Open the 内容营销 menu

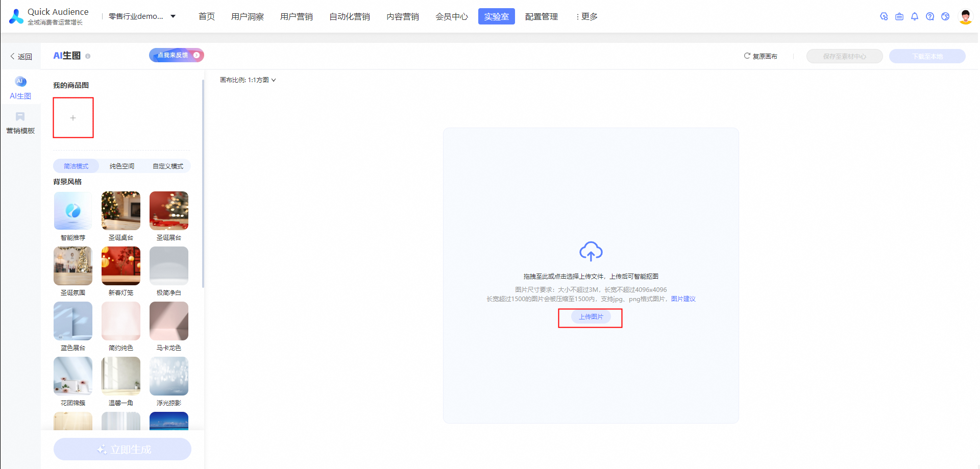[x=403, y=16]
